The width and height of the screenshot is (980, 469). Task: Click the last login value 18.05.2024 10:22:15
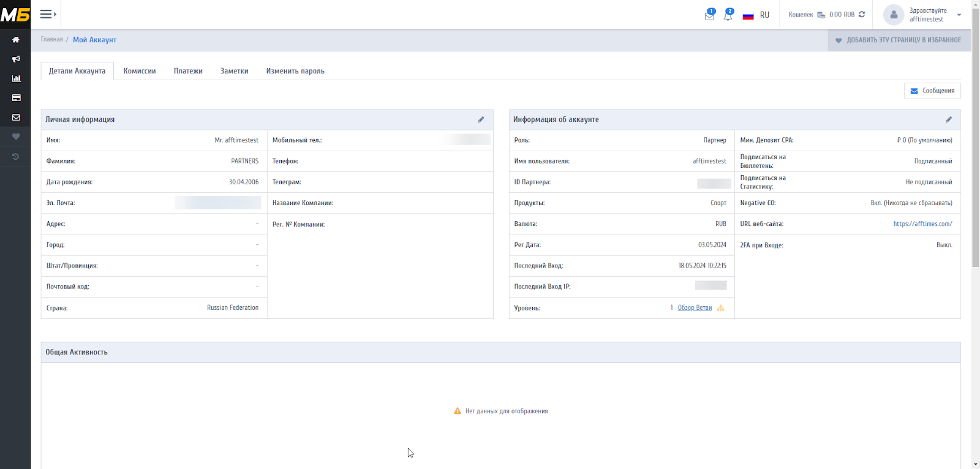pos(702,266)
